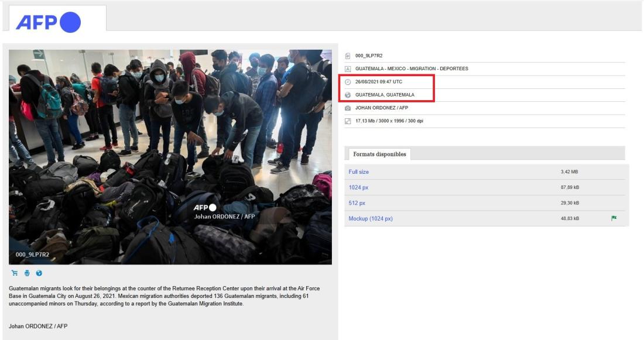Screen dimensions: 644x340
Task: Click the clock icon beside the date
Action: pyautogui.click(x=348, y=82)
